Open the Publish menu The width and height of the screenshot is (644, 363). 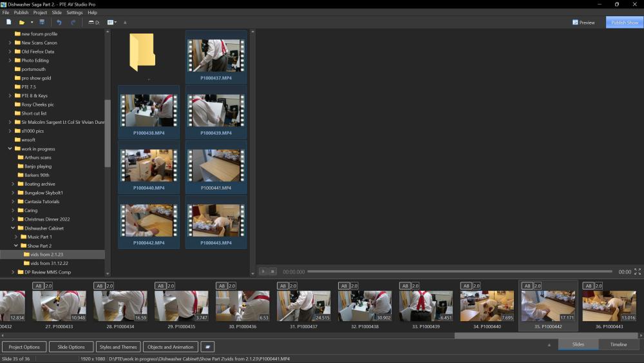[x=21, y=12]
